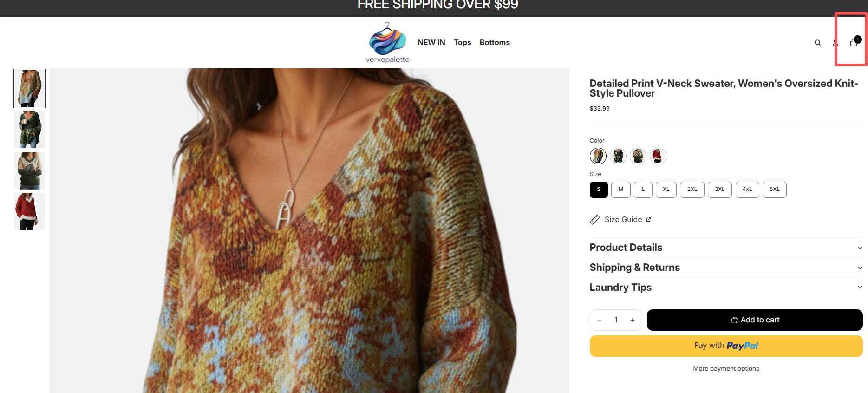The height and width of the screenshot is (393, 868).
Task: Select size M option
Action: click(620, 190)
